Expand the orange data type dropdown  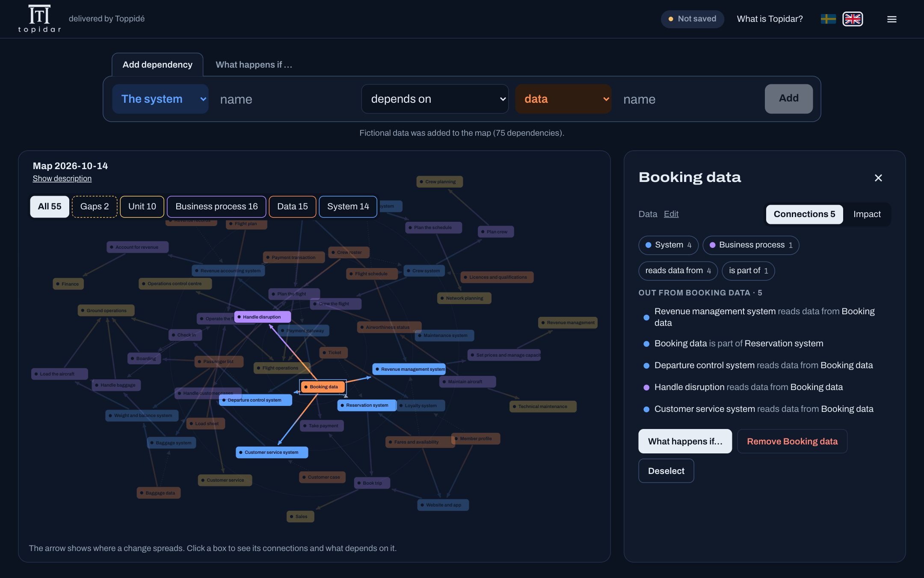click(x=563, y=99)
